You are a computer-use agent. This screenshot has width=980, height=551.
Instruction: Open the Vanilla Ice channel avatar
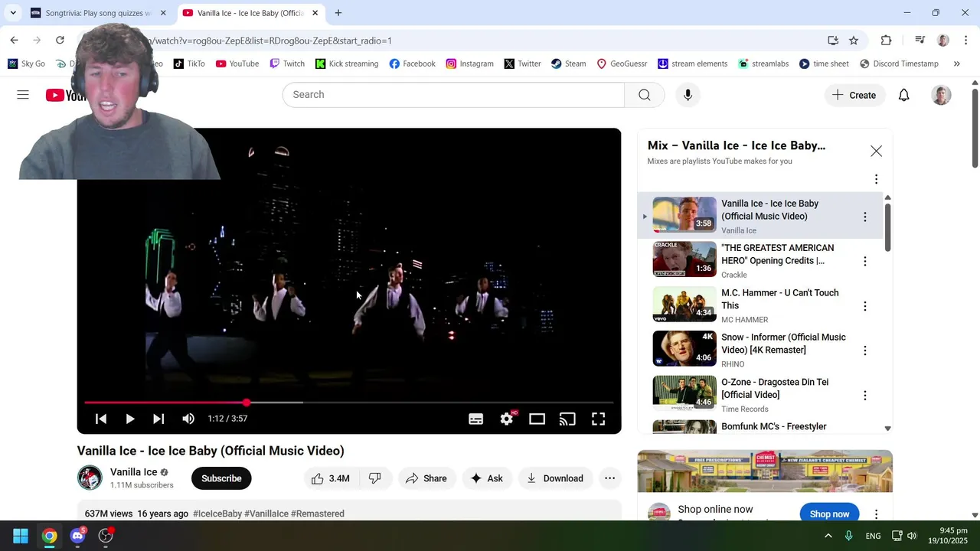(x=90, y=478)
